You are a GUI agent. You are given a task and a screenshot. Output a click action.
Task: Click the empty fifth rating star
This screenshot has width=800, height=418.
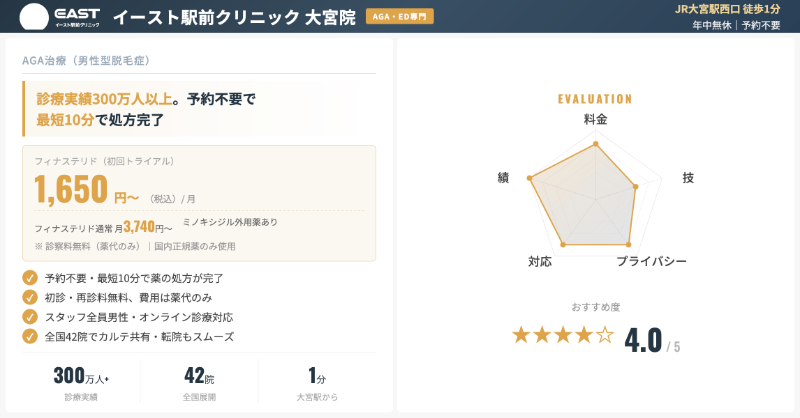(605, 335)
